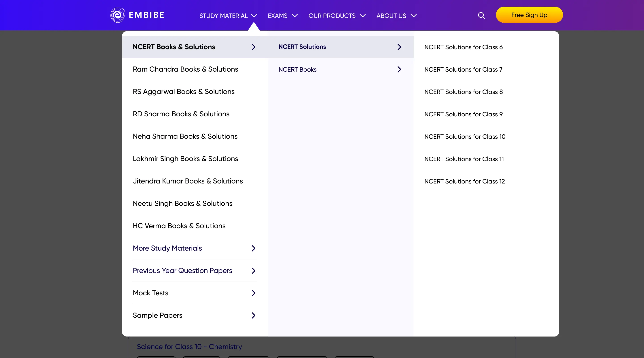Click the Embibe logo icon
644x358 pixels.
tap(118, 15)
